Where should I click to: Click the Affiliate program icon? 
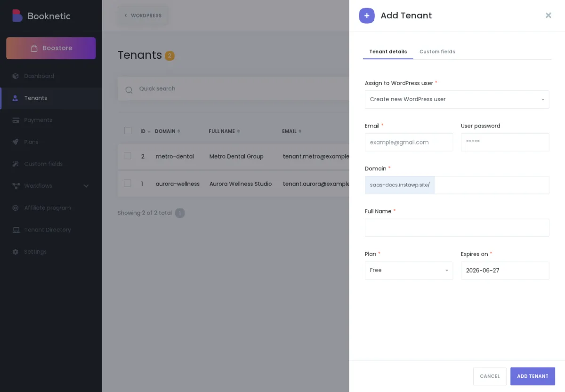[16, 208]
